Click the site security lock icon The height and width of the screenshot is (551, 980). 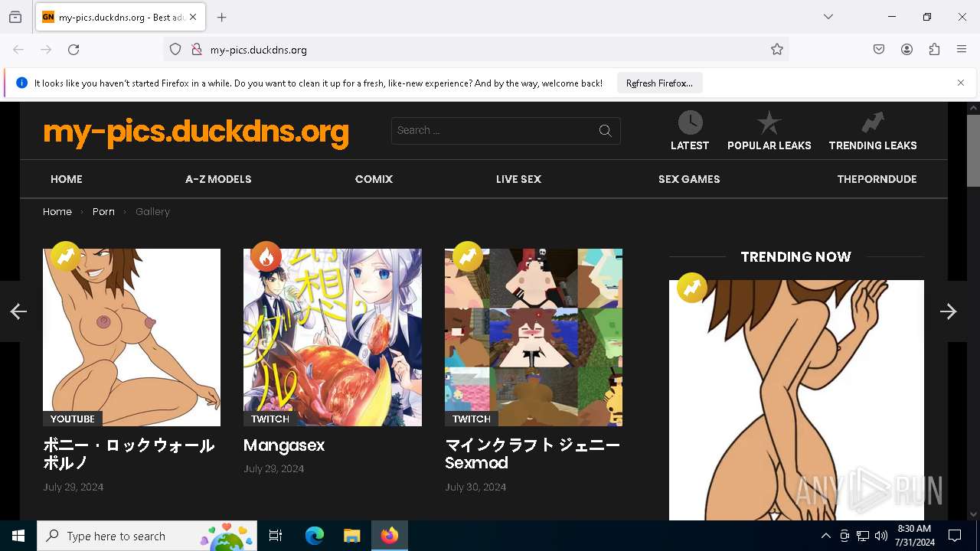(197, 50)
